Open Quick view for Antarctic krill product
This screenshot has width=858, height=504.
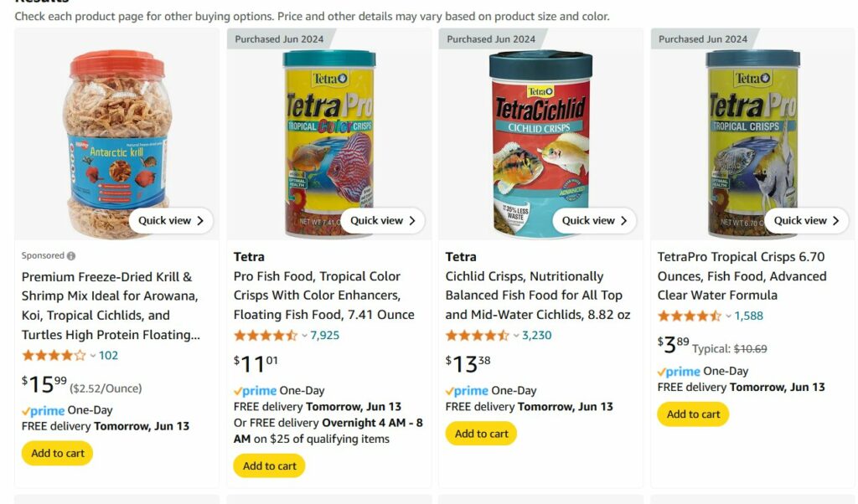(x=171, y=221)
